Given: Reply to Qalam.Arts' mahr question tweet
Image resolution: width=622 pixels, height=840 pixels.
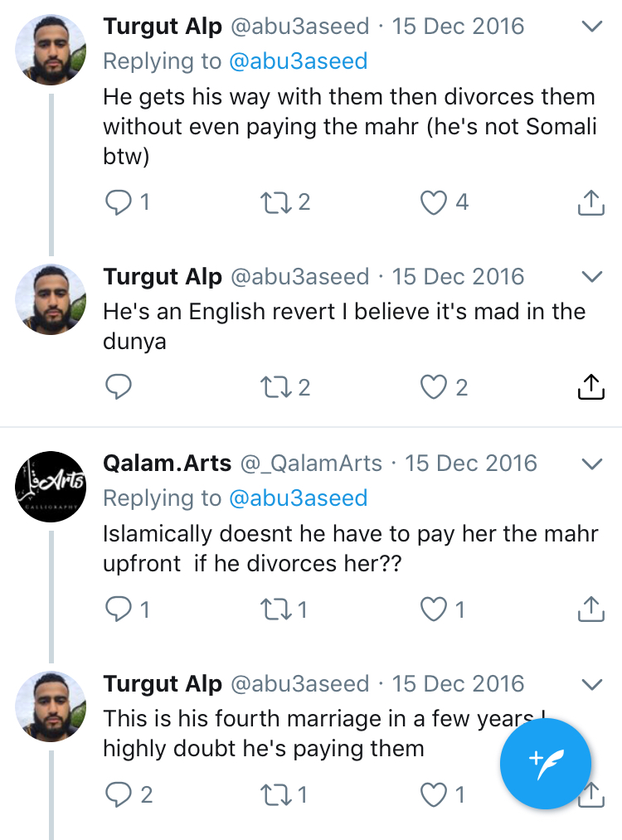Looking at the screenshot, I should pos(119,609).
